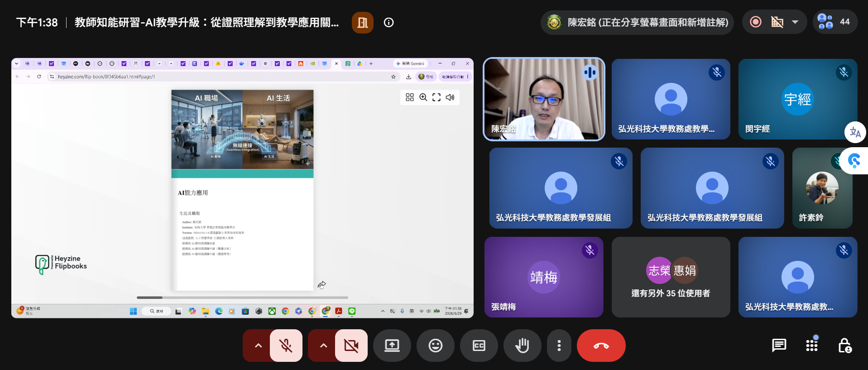
Task: Click the blue assistant floating icon on the right edge
Action: [x=854, y=161]
